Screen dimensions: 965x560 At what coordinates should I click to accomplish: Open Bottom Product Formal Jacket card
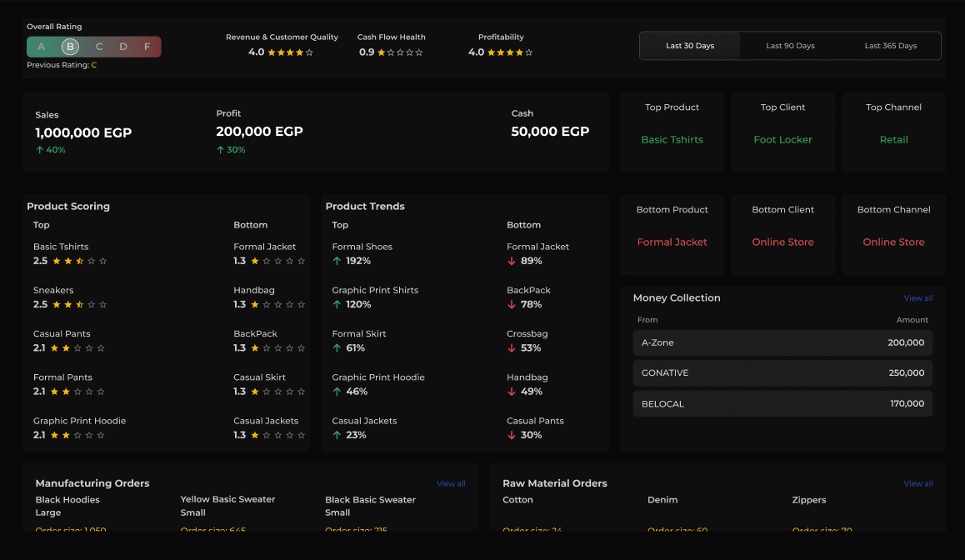pos(672,234)
